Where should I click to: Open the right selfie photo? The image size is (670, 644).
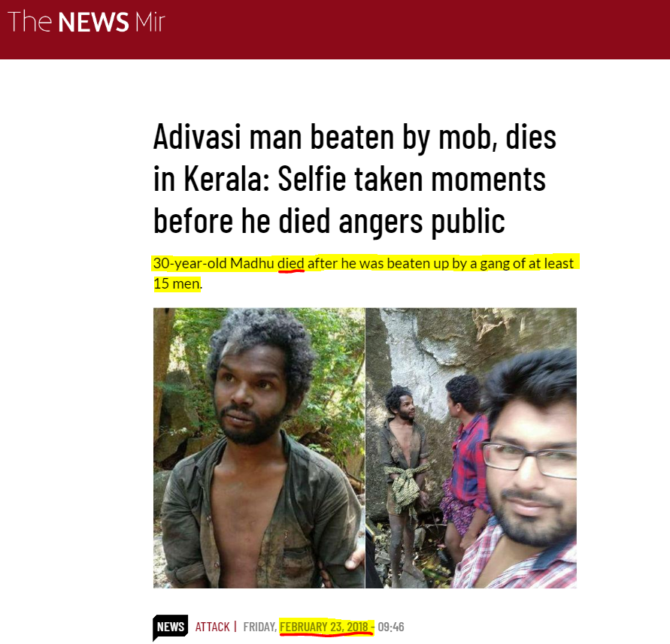coord(471,448)
